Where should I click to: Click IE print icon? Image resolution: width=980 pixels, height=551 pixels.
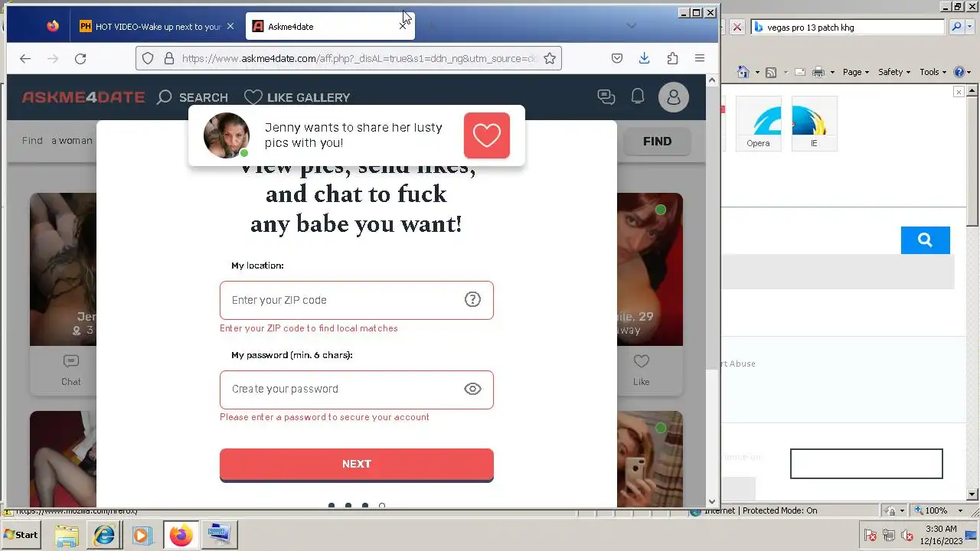click(818, 72)
